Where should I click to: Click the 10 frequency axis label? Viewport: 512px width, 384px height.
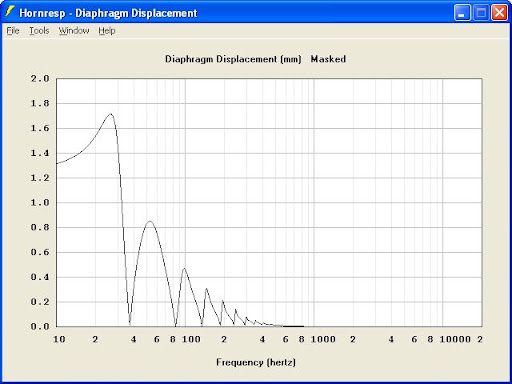point(59,339)
